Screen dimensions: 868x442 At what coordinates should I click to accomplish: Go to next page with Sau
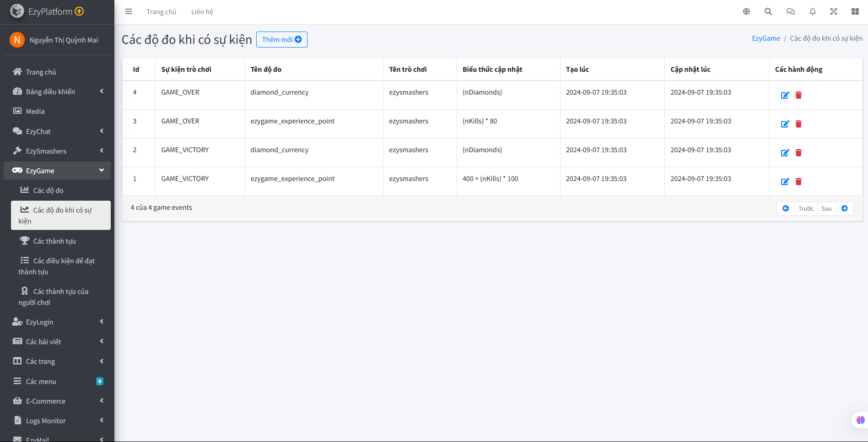coord(826,209)
